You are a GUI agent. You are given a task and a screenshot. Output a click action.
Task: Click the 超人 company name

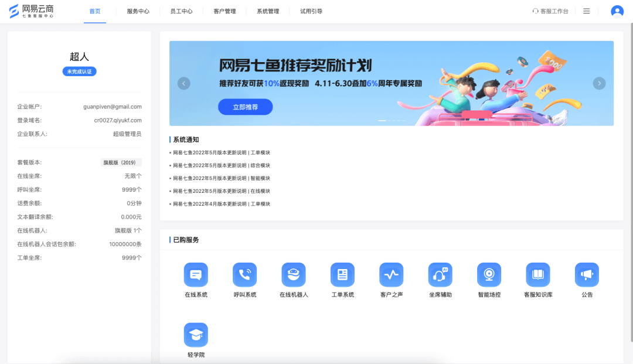pyautogui.click(x=79, y=56)
